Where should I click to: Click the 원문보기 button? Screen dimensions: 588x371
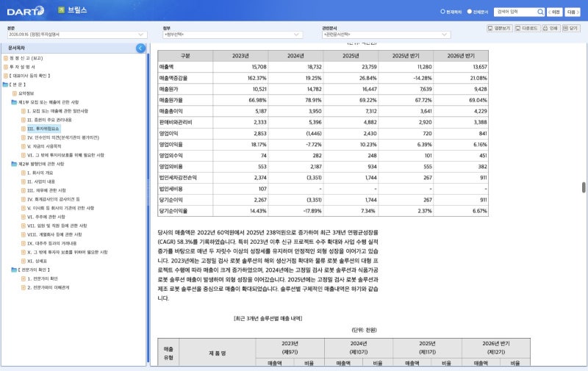pyautogui.click(x=499, y=28)
